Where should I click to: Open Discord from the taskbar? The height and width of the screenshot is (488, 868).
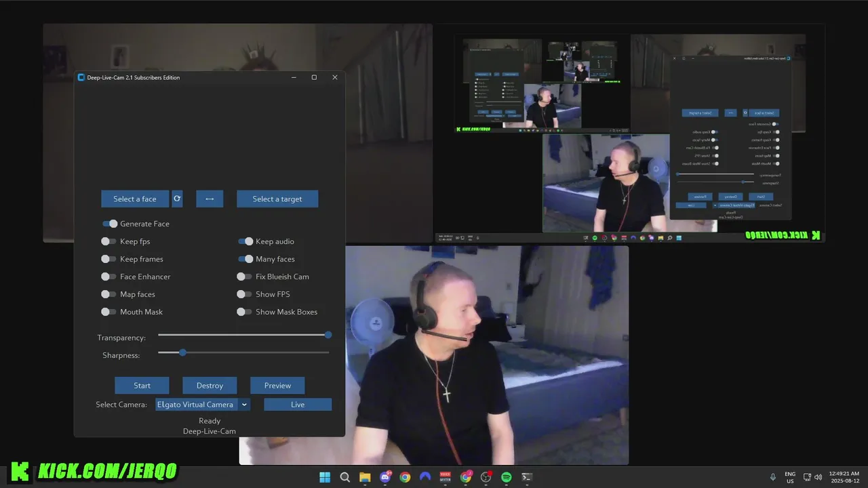point(385,477)
